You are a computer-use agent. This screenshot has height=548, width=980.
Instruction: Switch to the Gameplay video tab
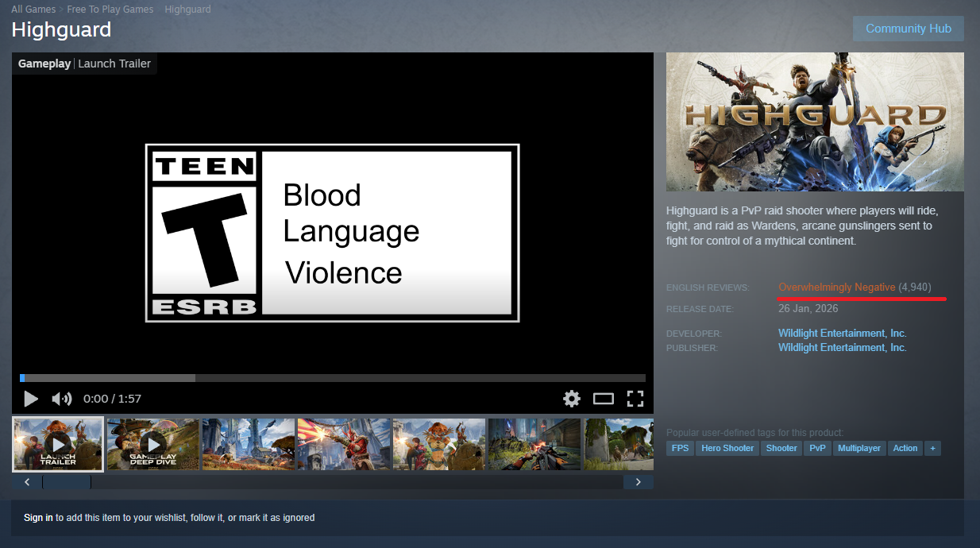click(44, 64)
